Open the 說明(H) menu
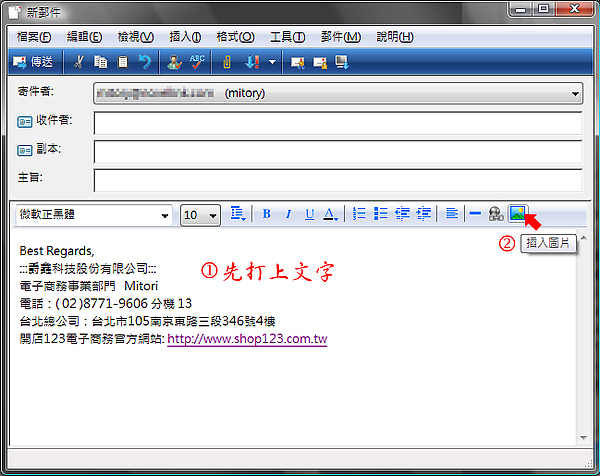The height and width of the screenshot is (476, 600). coord(395,37)
